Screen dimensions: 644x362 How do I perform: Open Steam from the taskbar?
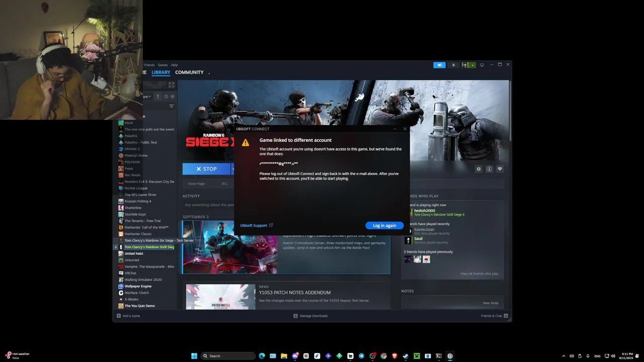point(406,356)
